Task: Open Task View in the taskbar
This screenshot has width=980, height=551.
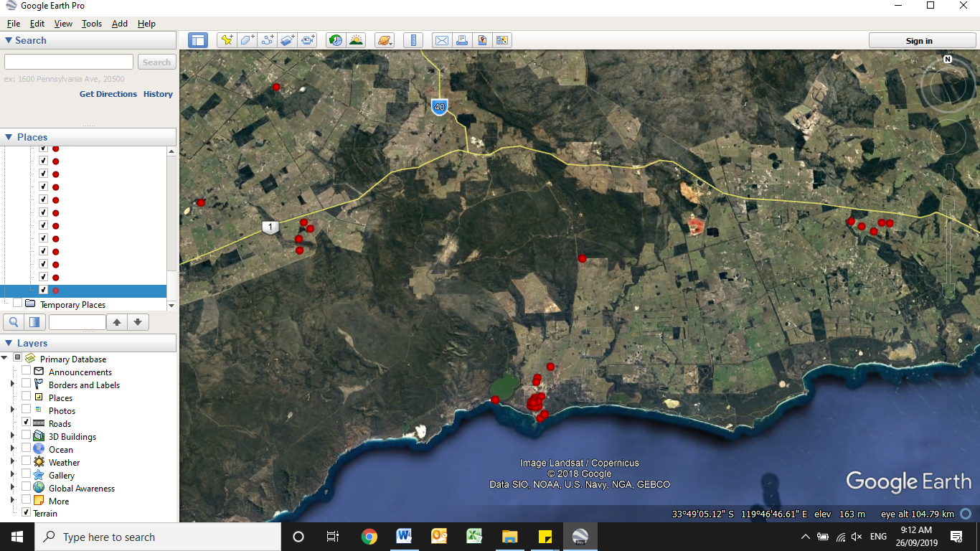Action: pos(333,537)
